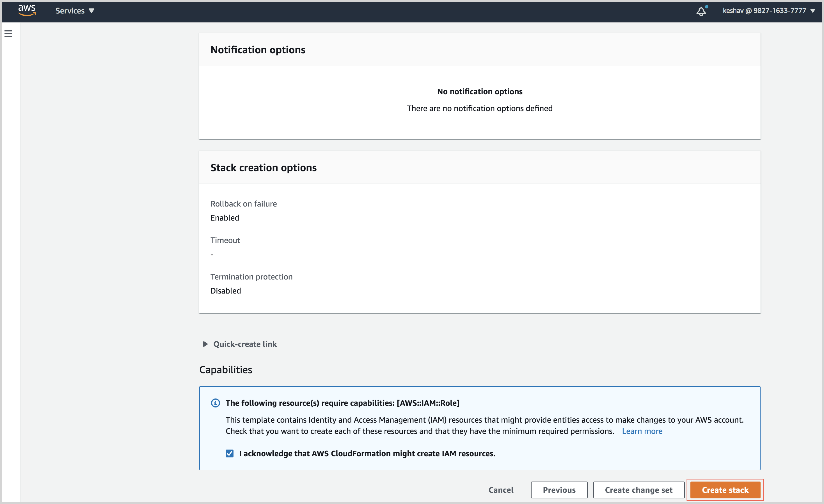The height and width of the screenshot is (504, 824).
Task: Click the Capabilities section heading
Action: [x=226, y=370]
